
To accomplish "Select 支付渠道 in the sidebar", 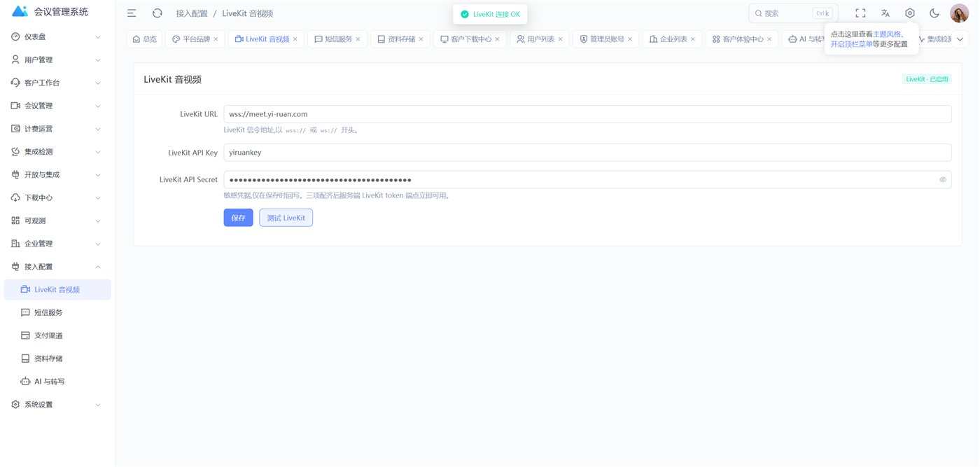I will (x=57, y=335).
